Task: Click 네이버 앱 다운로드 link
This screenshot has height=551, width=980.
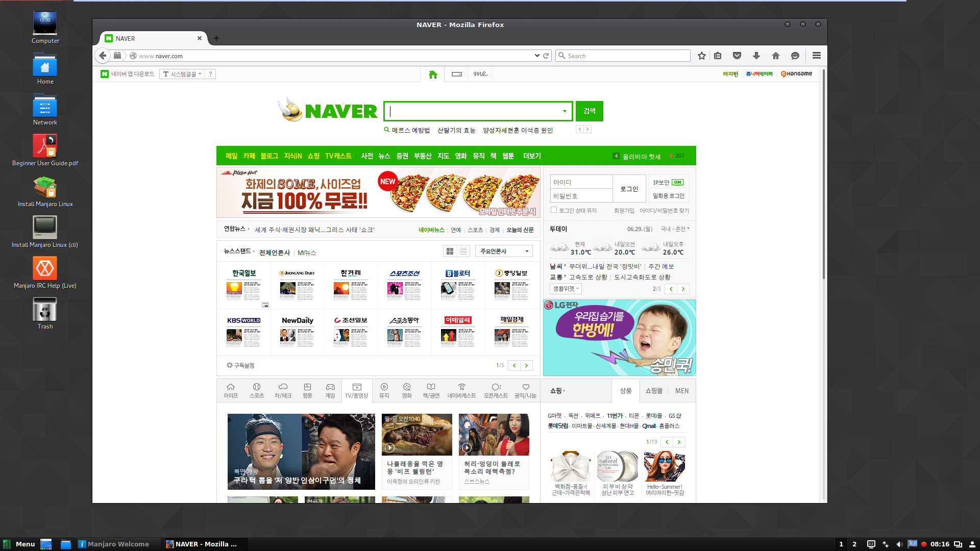Action: [x=128, y=74]
